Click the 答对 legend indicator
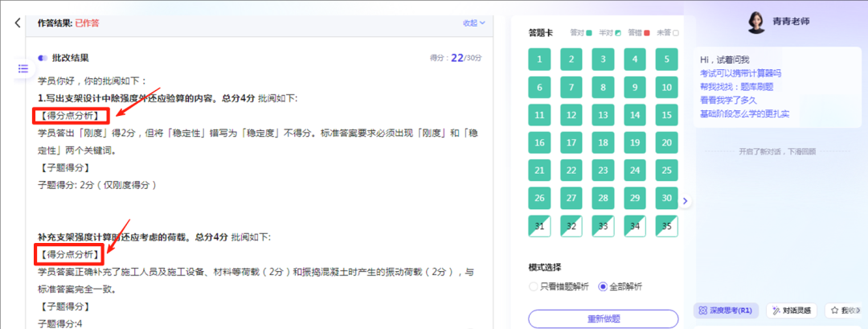Viewport: 868px width, 329px height. point(581,33)
